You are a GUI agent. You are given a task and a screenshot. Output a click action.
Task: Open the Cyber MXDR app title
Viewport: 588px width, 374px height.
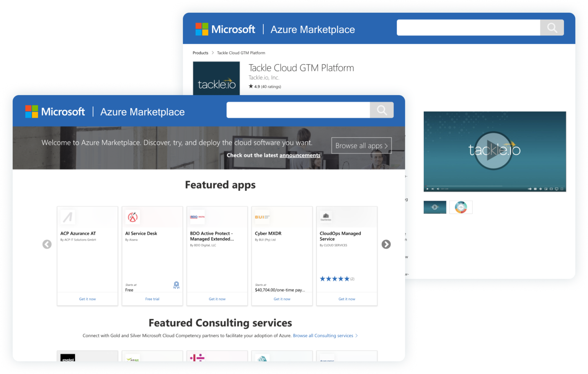pos(268,233)
